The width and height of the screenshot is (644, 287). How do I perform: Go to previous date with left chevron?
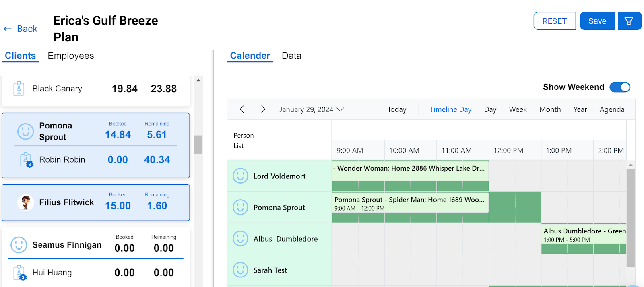point(242,109)
